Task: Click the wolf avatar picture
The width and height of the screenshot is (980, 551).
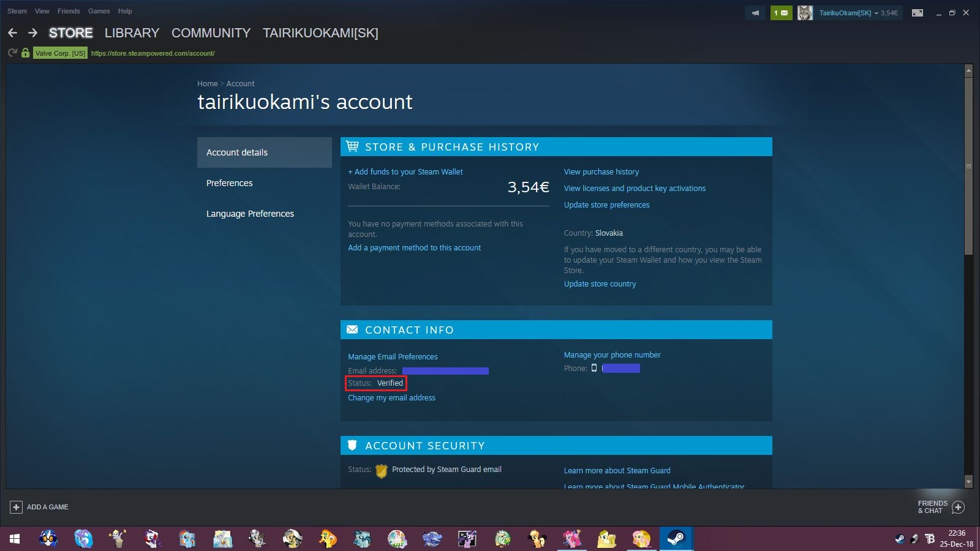Action: pyautogui.click(x=805, y=13)
